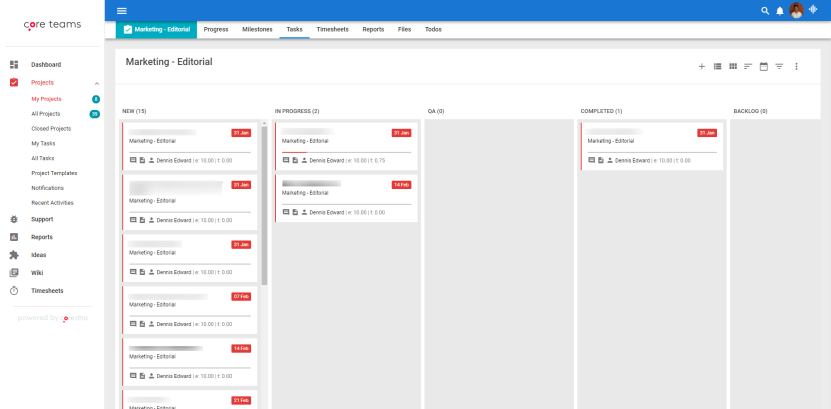This screenshot has height=409, width=831.
Task: Click the hamburger menu icon
Action: pyautogui.click(x=122, y=11)
